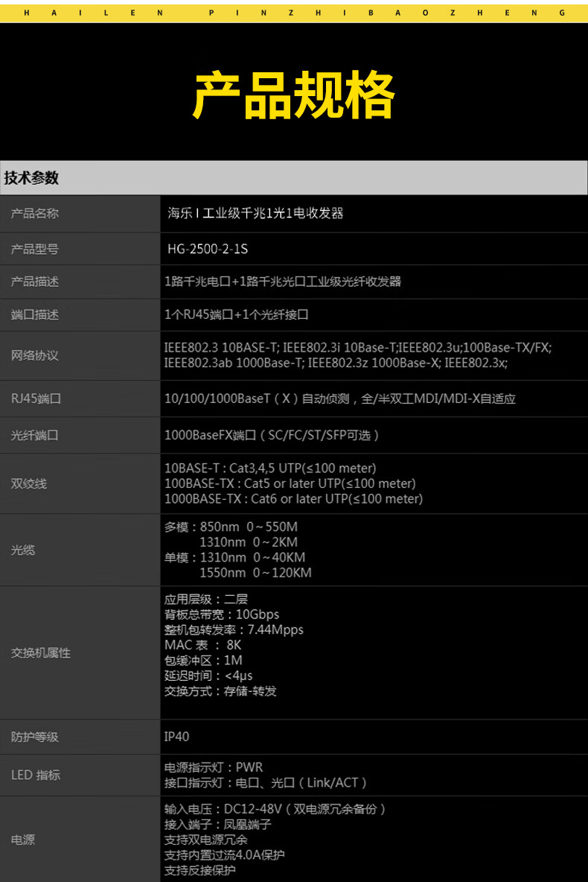Select line 10BASE-T : Cat3,4,5 UTP
Viewport: 588px width, 882px height.
pos(270,468)
